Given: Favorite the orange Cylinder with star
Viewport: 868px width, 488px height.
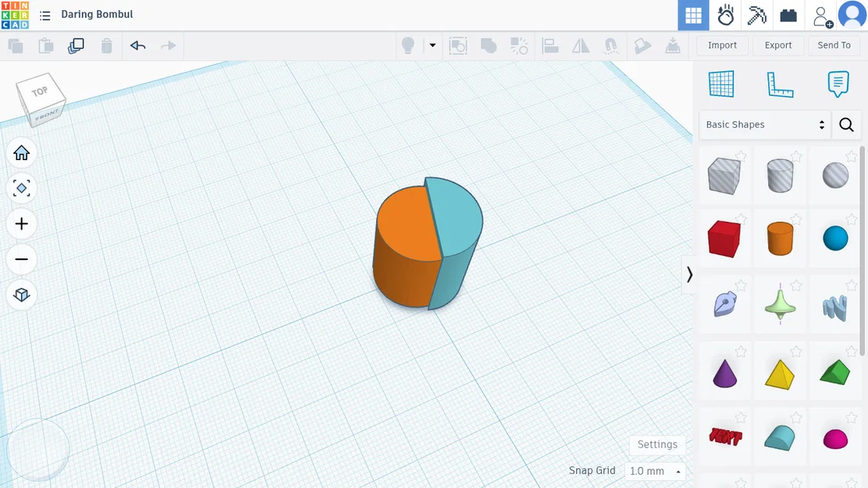Looking at the screenshot, I should (x=796, y=219).
